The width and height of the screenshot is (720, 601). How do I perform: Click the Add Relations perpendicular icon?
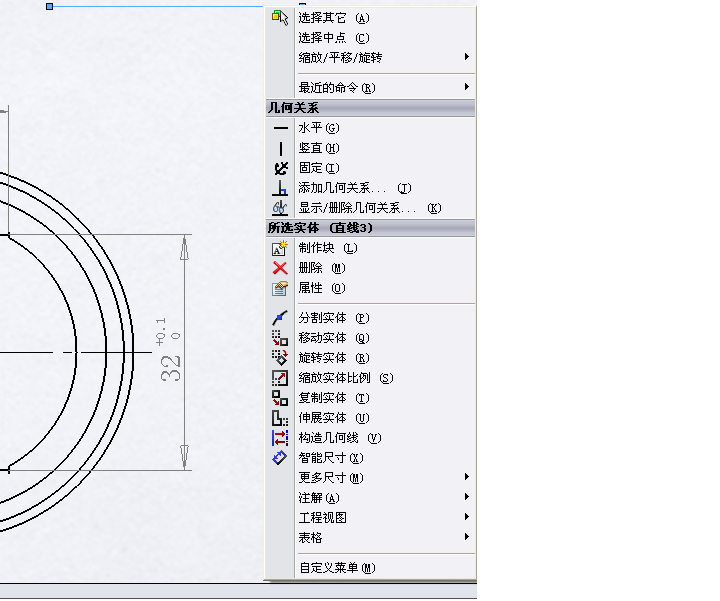click(280, 188)
